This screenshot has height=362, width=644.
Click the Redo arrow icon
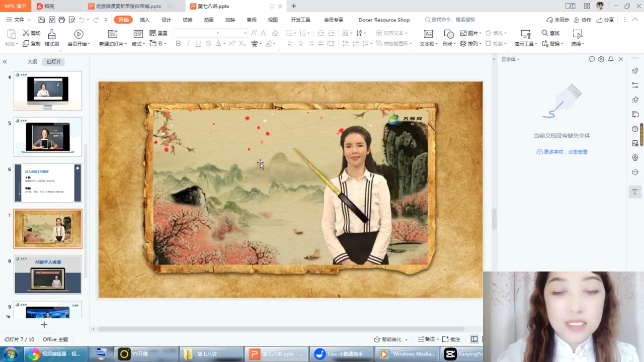coord(96,20)
